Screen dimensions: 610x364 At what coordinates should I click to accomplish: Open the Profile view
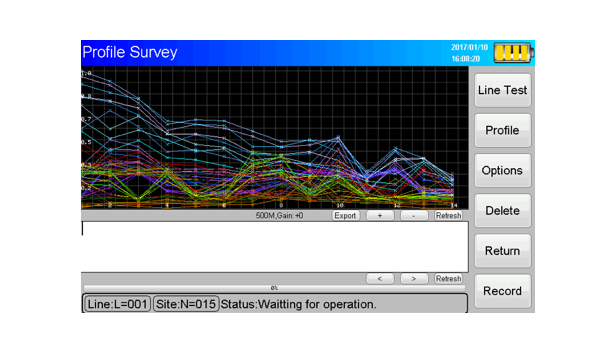502,130
